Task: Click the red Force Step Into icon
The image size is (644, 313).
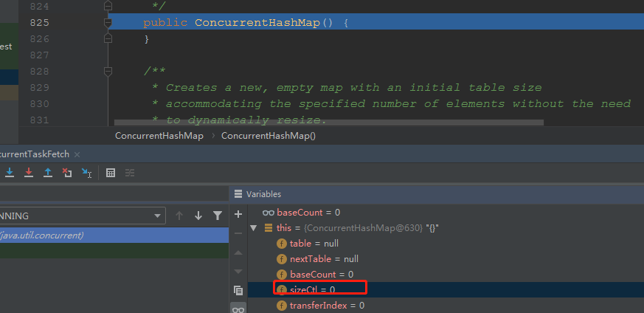Action: pyautogui.click(x=29, y=173)
